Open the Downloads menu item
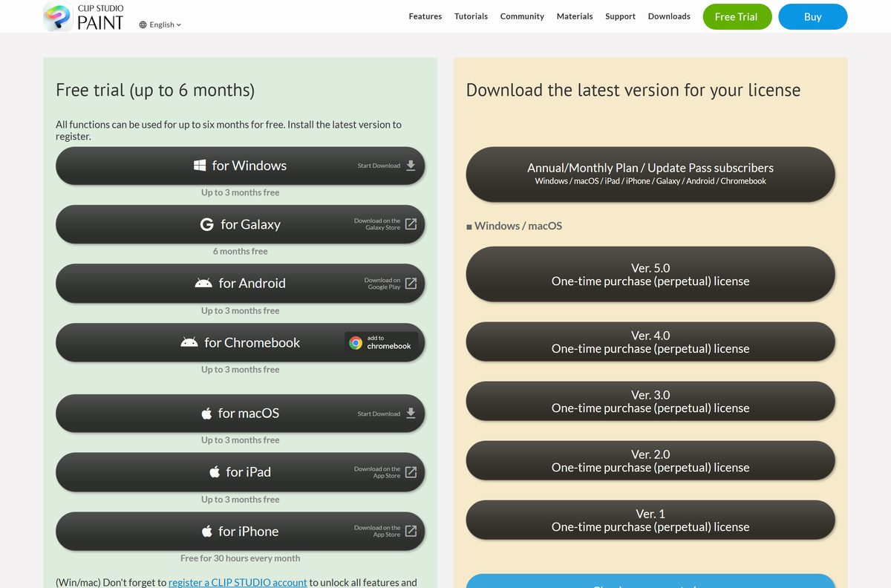This screenshot has width=891, height=588. click(x=669, y=16)
